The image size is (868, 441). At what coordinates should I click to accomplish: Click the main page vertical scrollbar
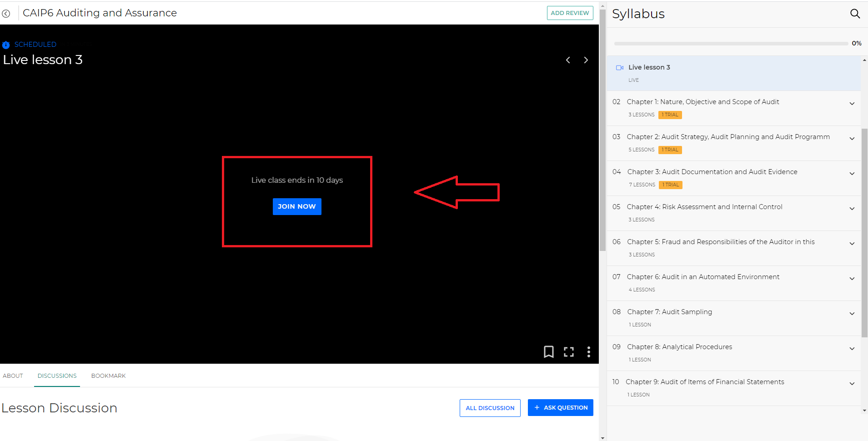[603, 130]
